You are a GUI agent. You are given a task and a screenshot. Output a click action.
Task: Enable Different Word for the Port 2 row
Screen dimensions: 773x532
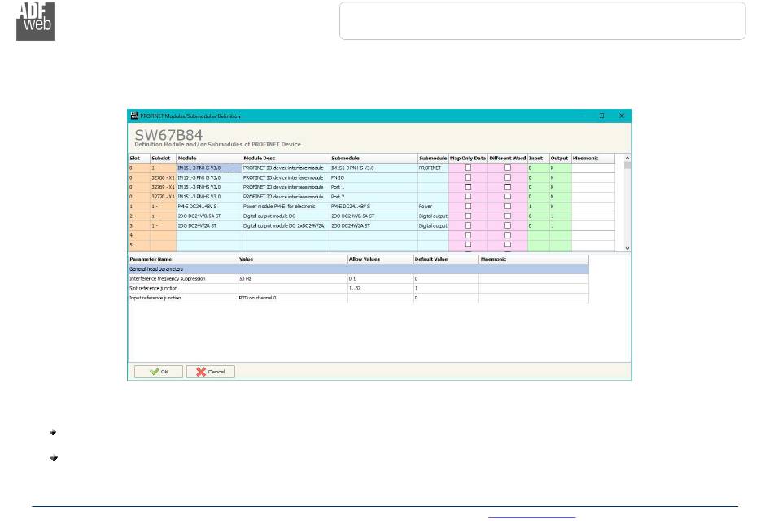pos(507,197)
